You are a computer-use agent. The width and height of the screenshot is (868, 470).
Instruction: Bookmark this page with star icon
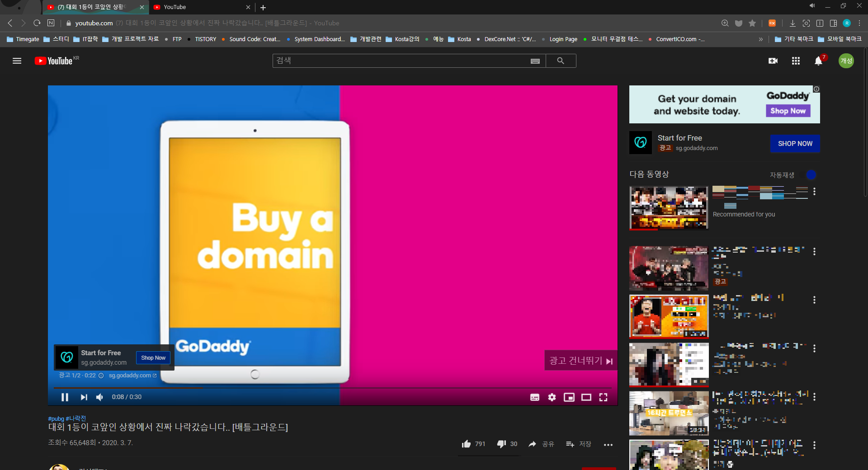click(752, 23)
